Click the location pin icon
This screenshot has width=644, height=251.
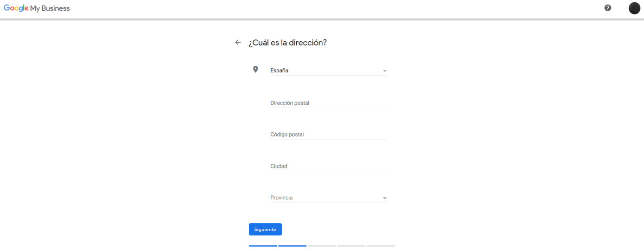[x=255, y=69]
